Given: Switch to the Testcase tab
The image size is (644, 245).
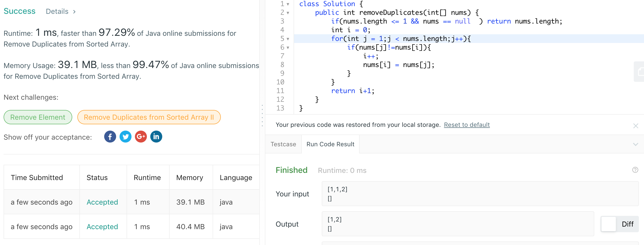Looking at the screenshot, I should [x=283, y=144].
